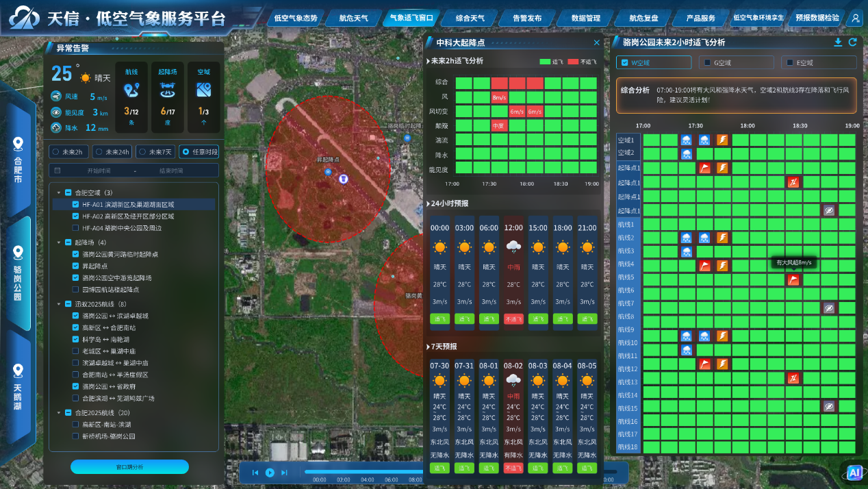Click the 航线 route icon card
This screenshot has width=868, height=489.
(x=131, y=97)
